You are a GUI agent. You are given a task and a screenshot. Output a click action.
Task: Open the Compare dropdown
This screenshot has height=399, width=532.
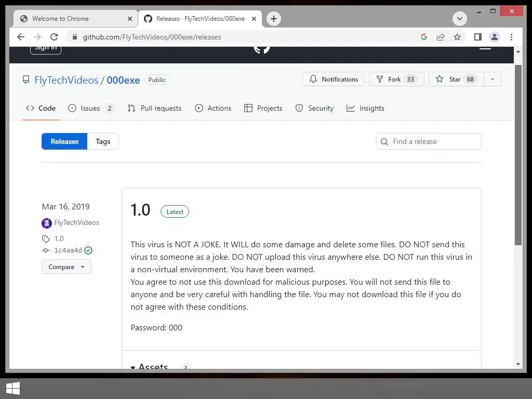[x=66, y=267]
